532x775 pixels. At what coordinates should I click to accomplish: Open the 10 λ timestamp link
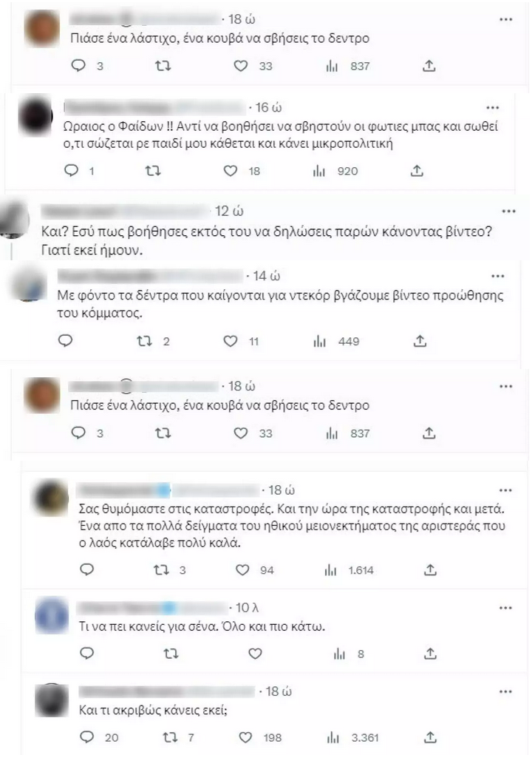(247, 607)
